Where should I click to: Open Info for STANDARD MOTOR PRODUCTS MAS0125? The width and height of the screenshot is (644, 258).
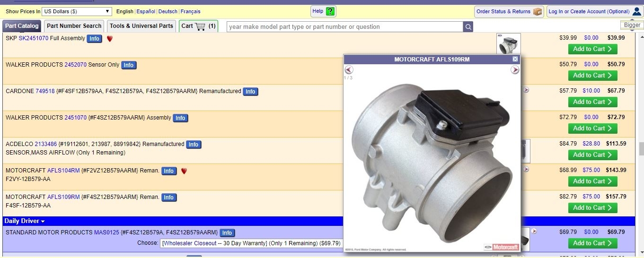tap(227, 233)
